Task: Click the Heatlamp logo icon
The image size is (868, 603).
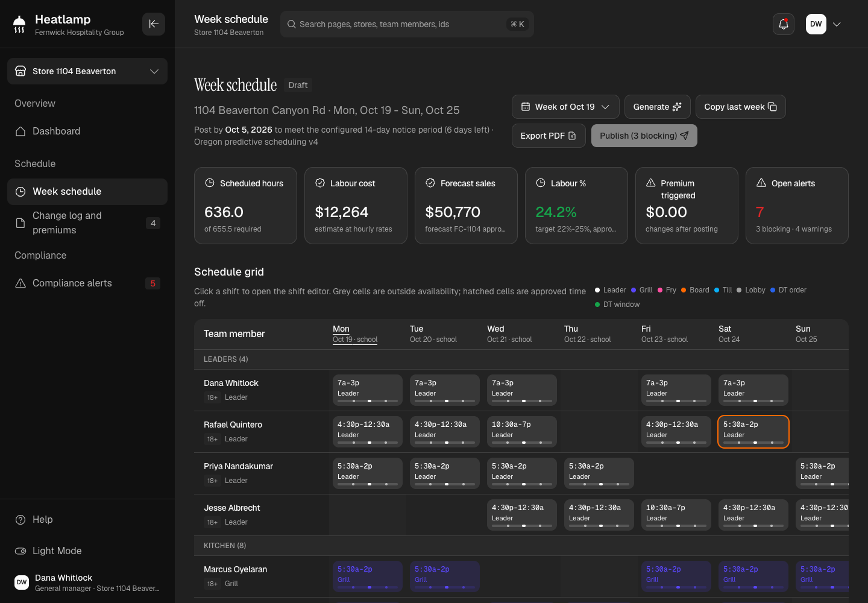Action: pos(19,24)
